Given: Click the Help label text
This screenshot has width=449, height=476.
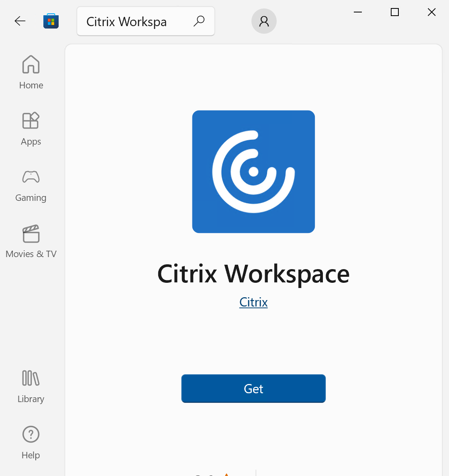Looking at the screenshot, I should 31,455.
